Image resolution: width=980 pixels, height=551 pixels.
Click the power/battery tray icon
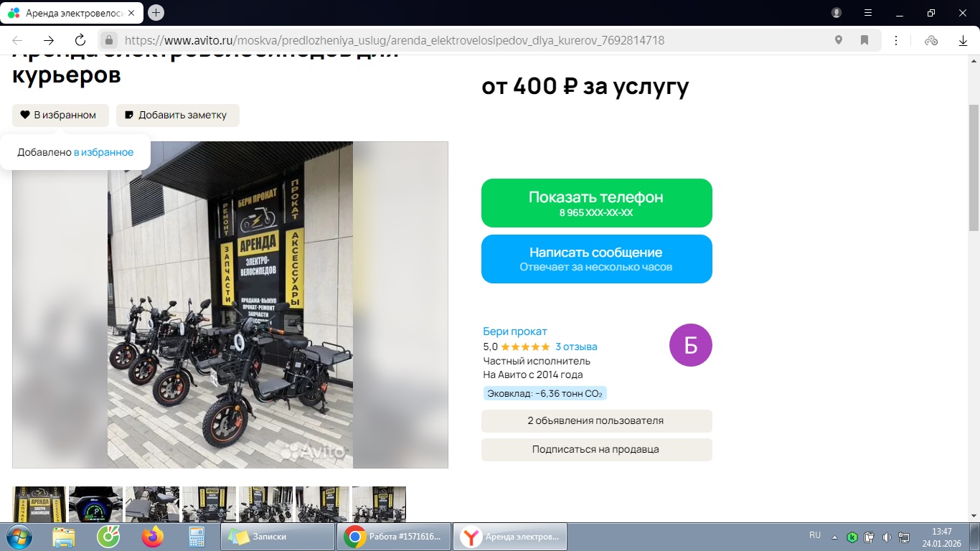pos(870,537)
